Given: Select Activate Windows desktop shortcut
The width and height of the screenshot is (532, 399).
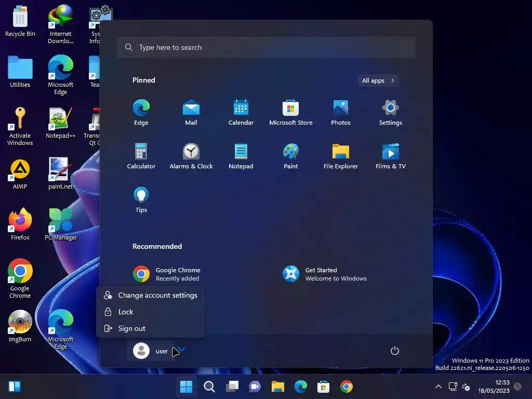Looking at the screenshot, I should [20, 126].
